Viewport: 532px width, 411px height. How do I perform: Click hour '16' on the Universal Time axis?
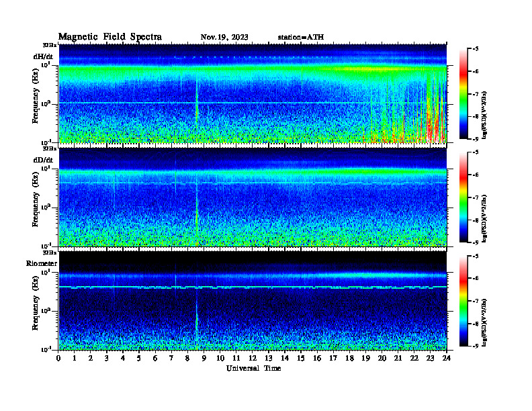click(x=317, y=358)
